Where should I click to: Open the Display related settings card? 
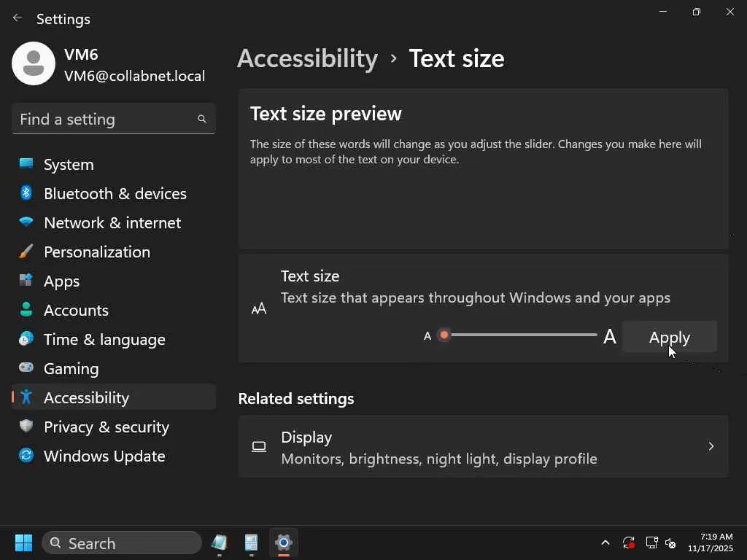483,447
